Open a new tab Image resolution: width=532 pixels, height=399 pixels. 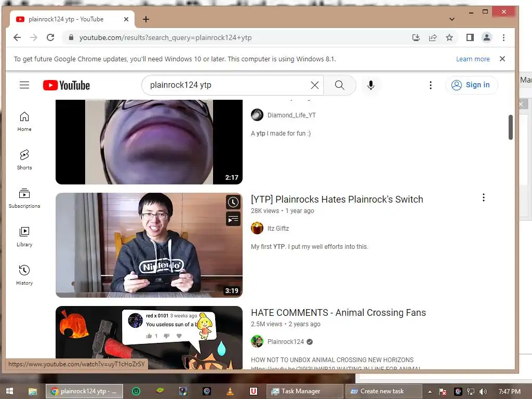146,19
